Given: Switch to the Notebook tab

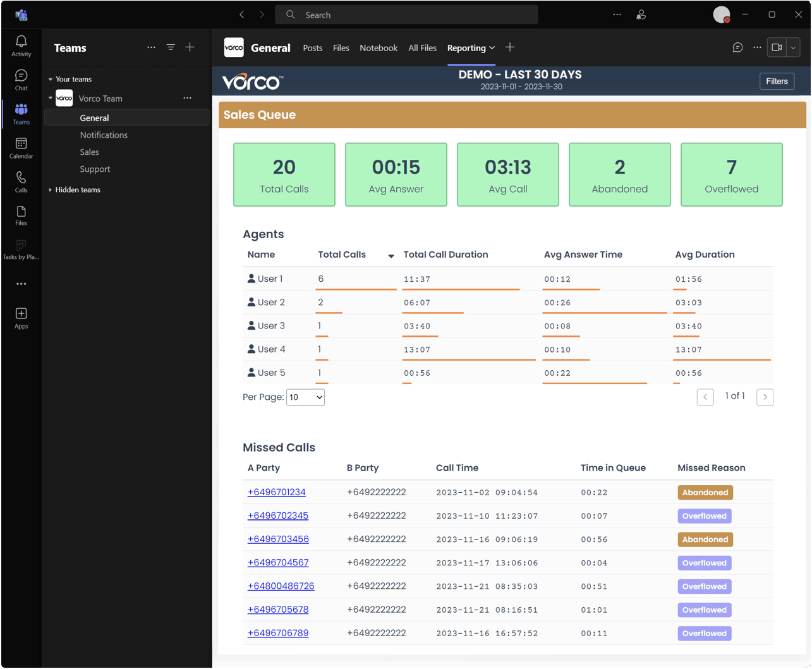Looking at the screenshot, I should click(379, 48).
